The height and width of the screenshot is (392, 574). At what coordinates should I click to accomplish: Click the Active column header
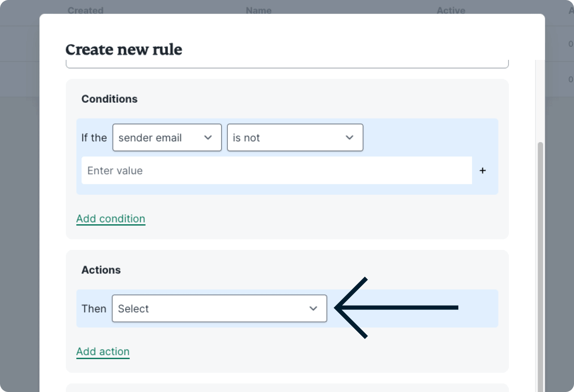tap(451, 10)
